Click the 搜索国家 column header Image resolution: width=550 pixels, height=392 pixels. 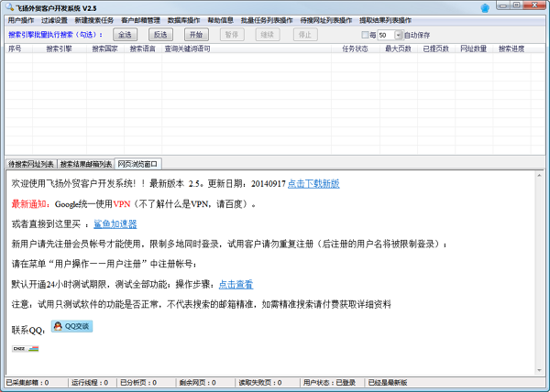coord(105,49)
